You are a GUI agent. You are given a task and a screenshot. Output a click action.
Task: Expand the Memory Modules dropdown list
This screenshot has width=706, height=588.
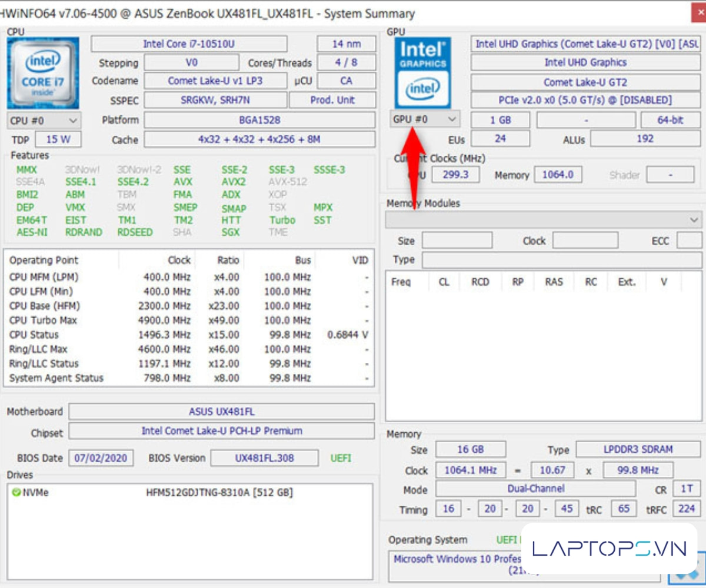[544, 219]
